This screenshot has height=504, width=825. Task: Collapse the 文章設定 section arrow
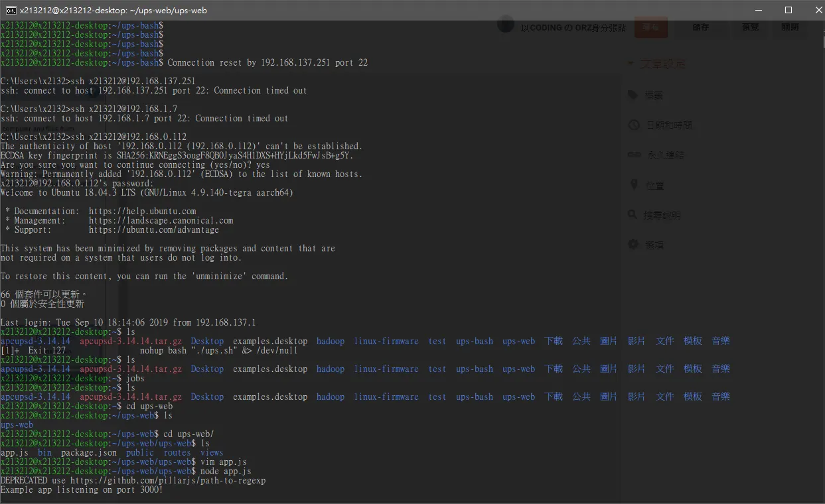pyautogui.click(x=631, y=64)
